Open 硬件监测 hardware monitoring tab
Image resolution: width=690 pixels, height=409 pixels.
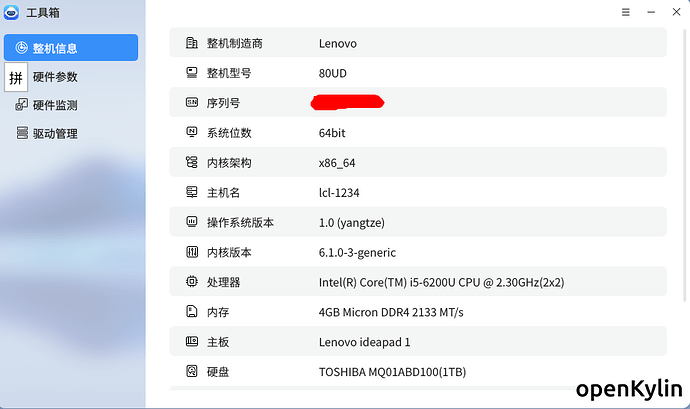pyautogui.click(x=55, y=105)
